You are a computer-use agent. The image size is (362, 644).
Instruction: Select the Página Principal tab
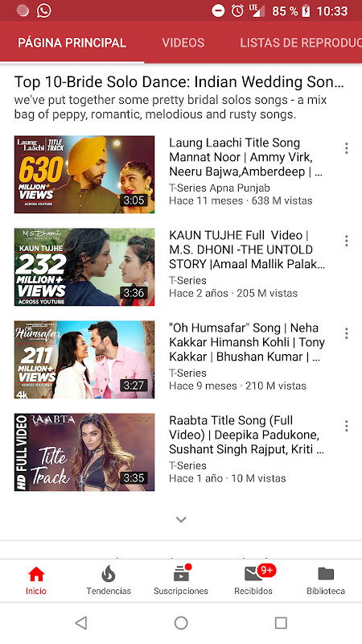(x=72, y=43)
